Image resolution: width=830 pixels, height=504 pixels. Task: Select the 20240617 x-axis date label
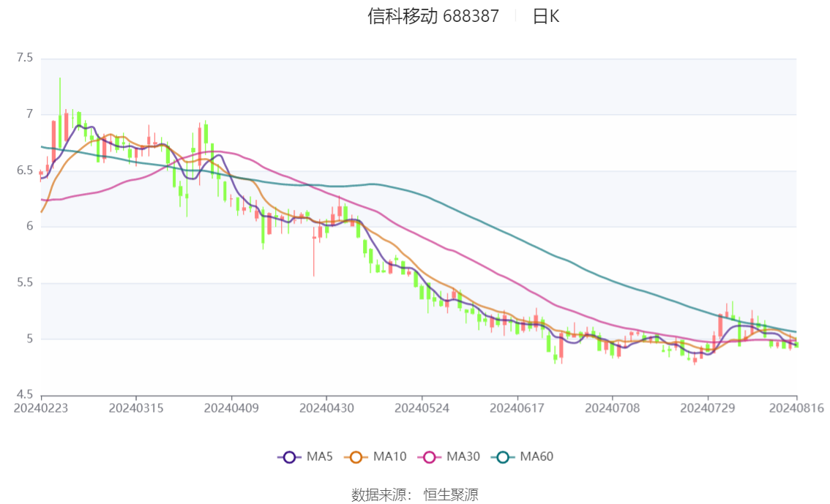[517, 407]
